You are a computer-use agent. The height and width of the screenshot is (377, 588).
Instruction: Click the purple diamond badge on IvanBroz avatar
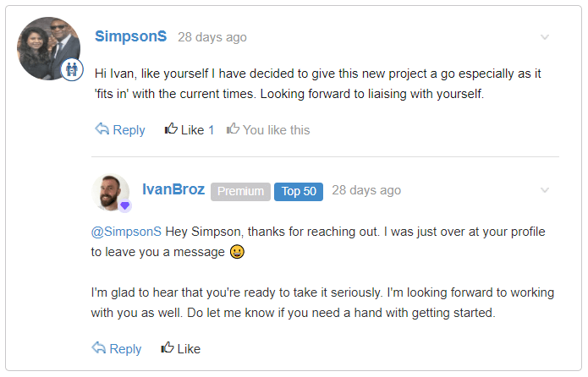[125, 205]
